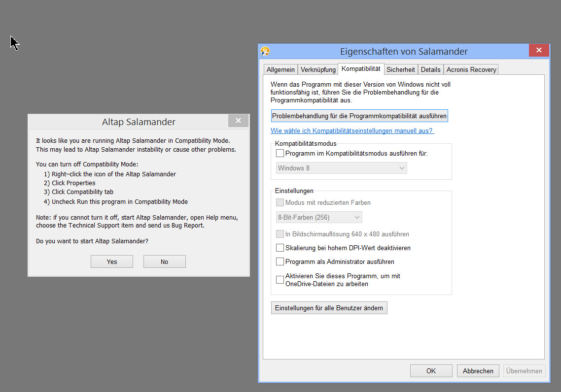Go to the Details tab
Screen dimensions: 561x392
tap(430, 69)
